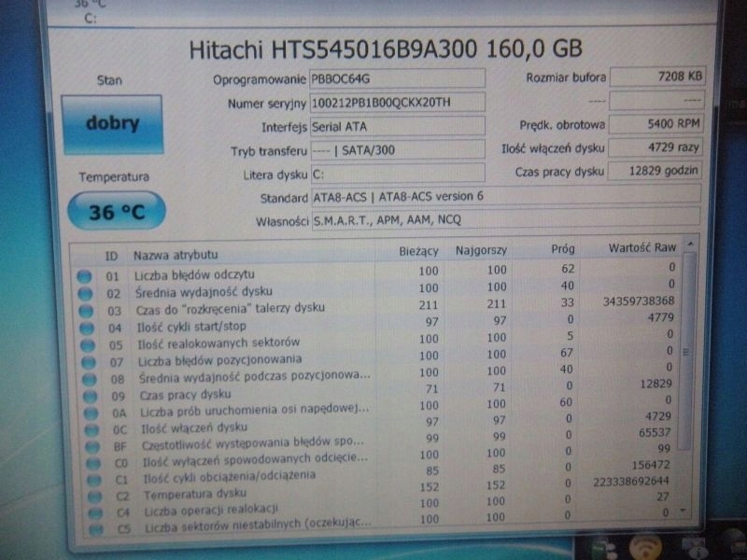Click the scroll-down arrow of the attribute list

683,511
